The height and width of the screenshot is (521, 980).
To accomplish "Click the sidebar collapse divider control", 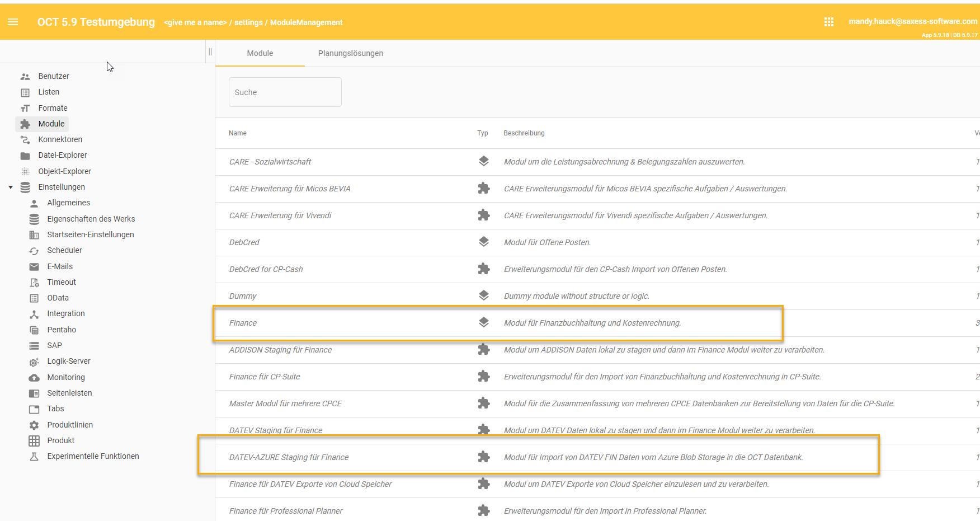I will [x=210, y=51].
